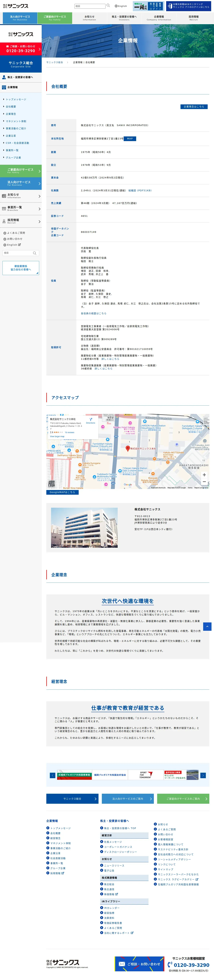
Task: Expand sidebar 事業所一覧 Branches chevron
Action: pyautogui.click(x=39, y=209)
